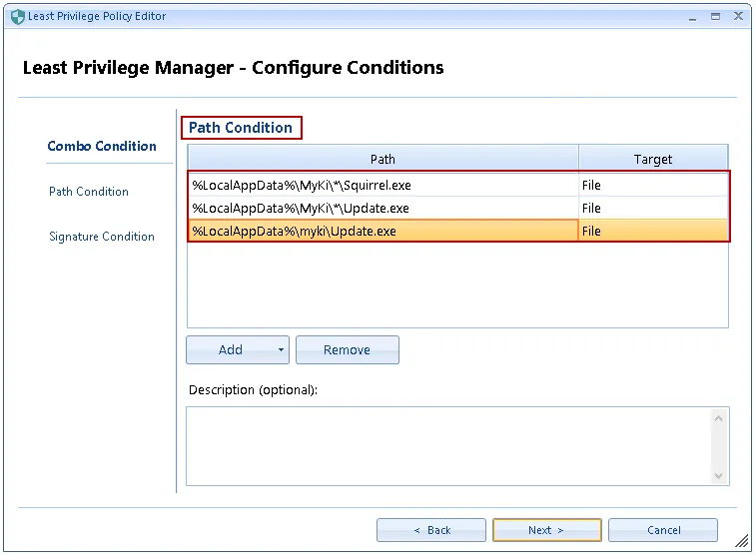756x556 pixels.
Task: Click inside the Description text box
Action: pyautogui.click(x=449, y=445)
